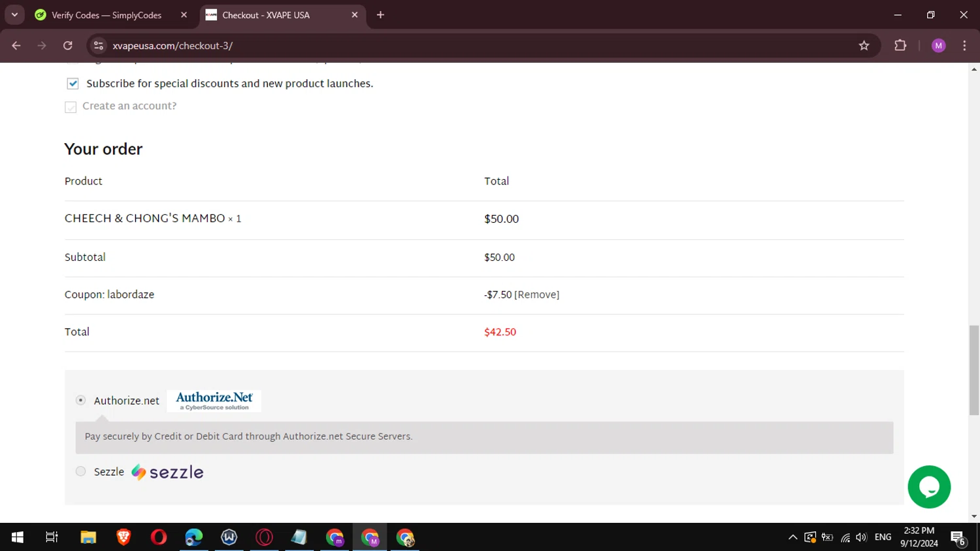
Task: Go forward to next page
Action: pos(42,46)
